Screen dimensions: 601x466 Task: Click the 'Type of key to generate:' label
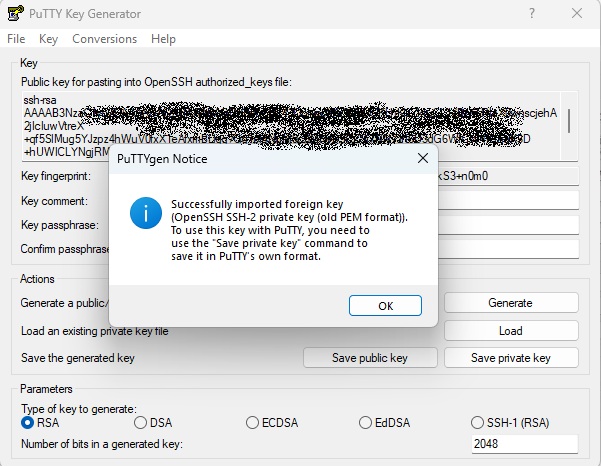click(79, 409)
